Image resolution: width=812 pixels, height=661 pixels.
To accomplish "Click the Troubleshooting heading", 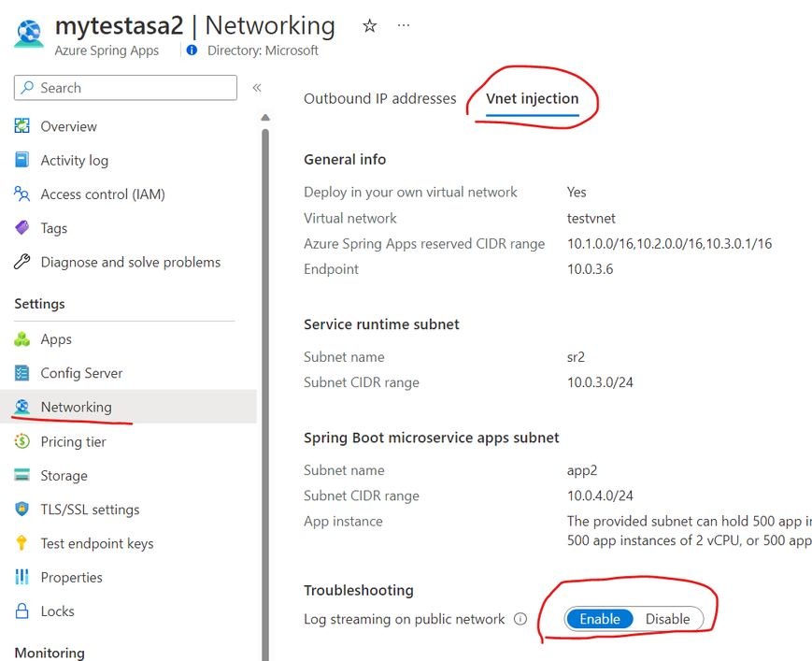I will point(359,591).
